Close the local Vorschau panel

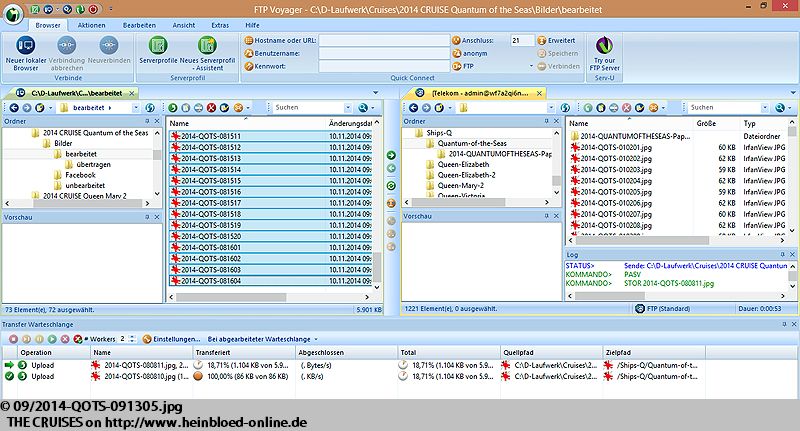tap(157, 217)
